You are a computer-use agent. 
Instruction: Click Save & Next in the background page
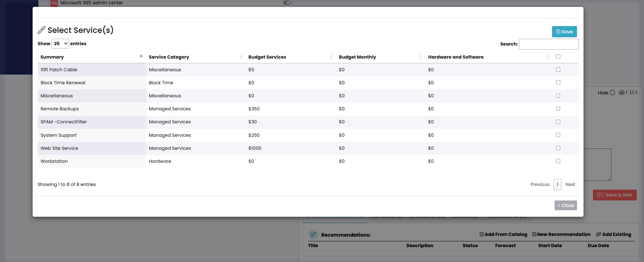615,195
